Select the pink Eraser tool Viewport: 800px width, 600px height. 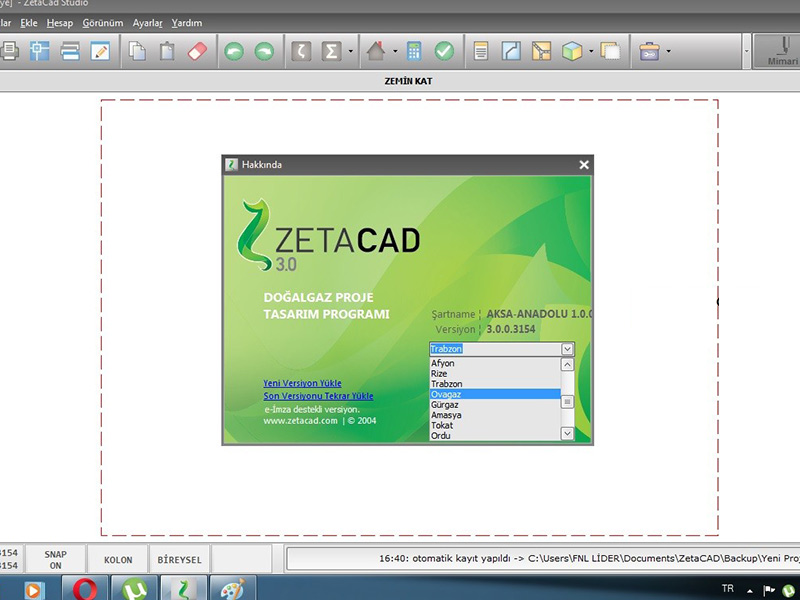point(197,51)
